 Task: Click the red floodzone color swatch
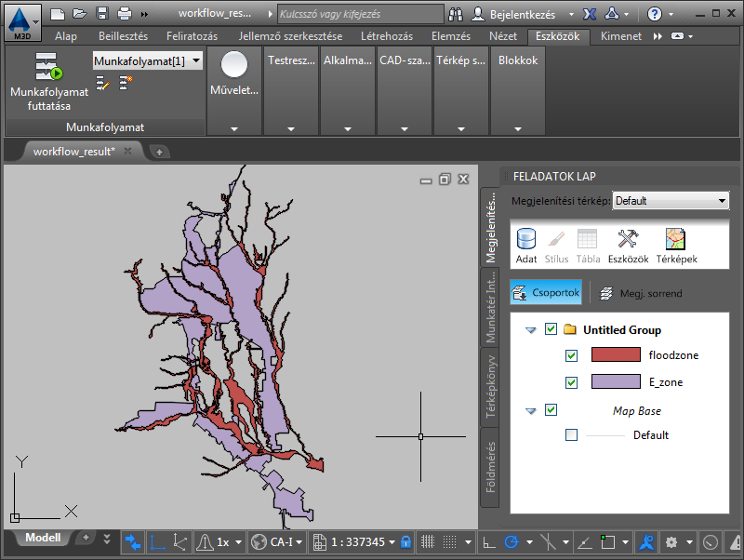pyautogui.click(x=615, y=355)
